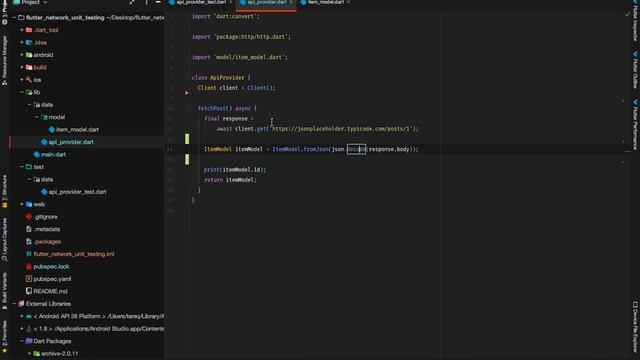640x360 pixels.
Task: Click 'fetchPost()' method name in editor
Action: [215, 109]
